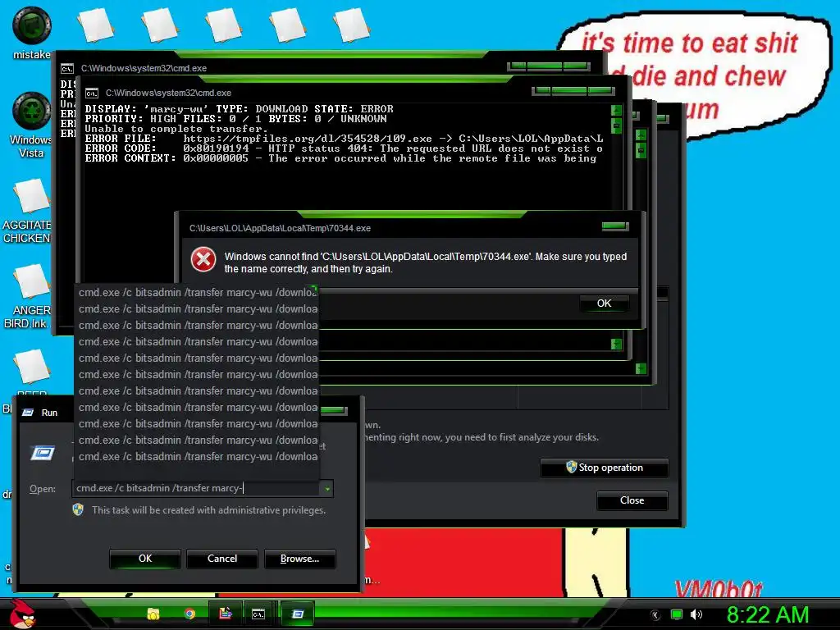Dismiss 'Windows cannot find' error with OK

[605, 304]
